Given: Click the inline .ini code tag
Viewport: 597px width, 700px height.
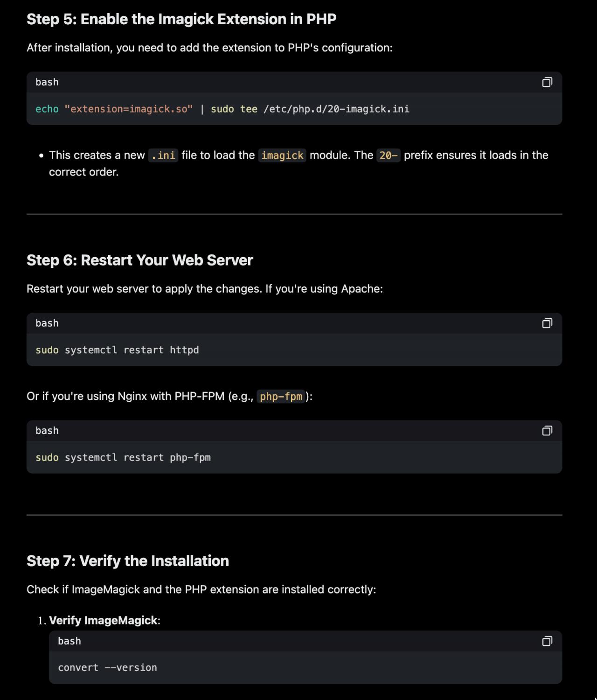Looking at the screenshot, I should [163, 155].
